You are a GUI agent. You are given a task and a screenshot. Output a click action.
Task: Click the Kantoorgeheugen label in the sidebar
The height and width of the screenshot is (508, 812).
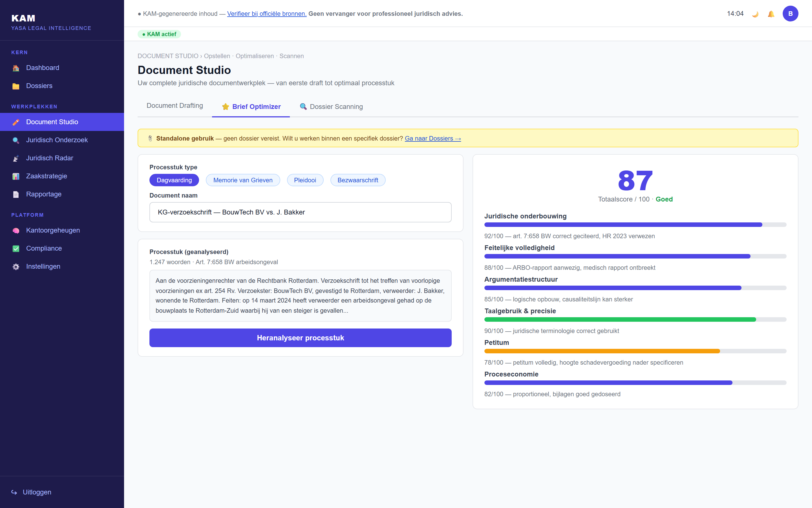tap(53, 231)
